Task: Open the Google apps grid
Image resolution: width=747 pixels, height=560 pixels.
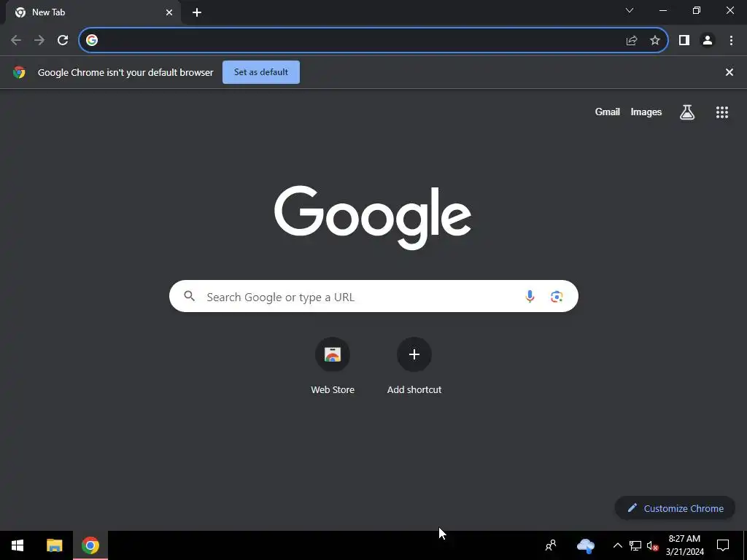Action: [721, 112]
